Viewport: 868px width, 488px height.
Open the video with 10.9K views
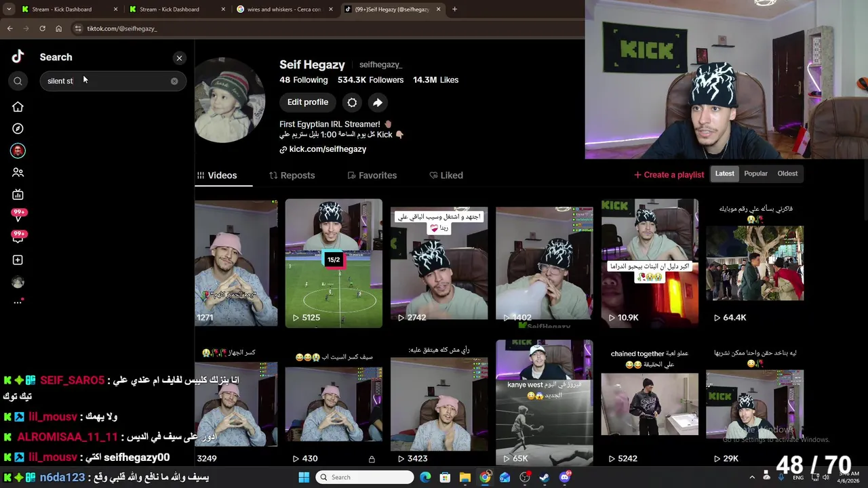(649, 263)
